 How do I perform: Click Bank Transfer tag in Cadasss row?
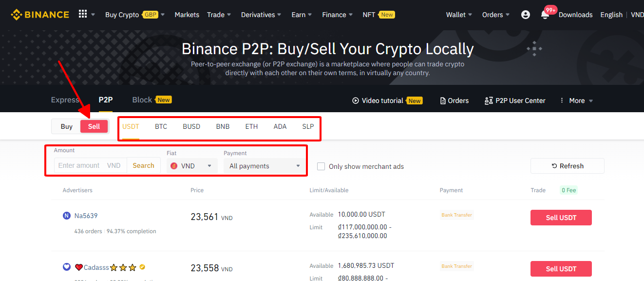tap(457, 266)
